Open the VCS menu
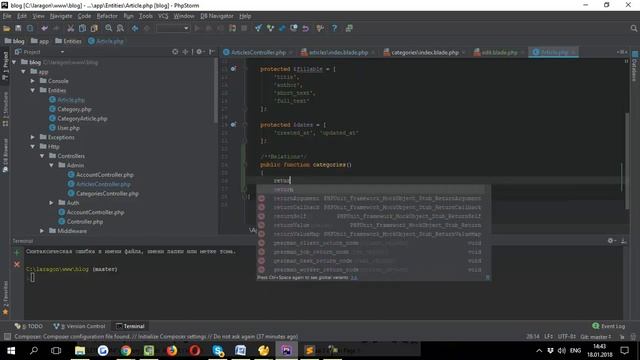This screenshot has width=640, height=360. (x=163, y=16)
